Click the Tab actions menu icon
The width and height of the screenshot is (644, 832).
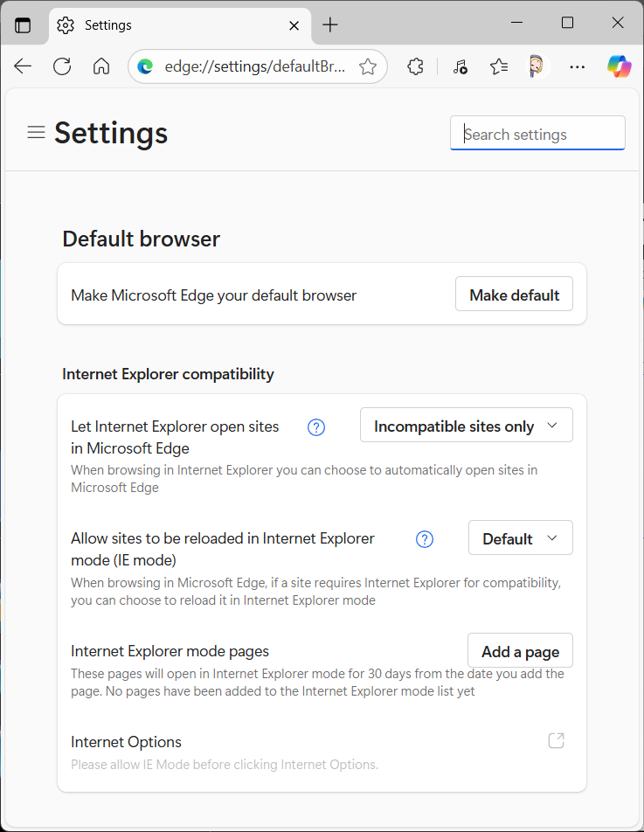[23, 25]
